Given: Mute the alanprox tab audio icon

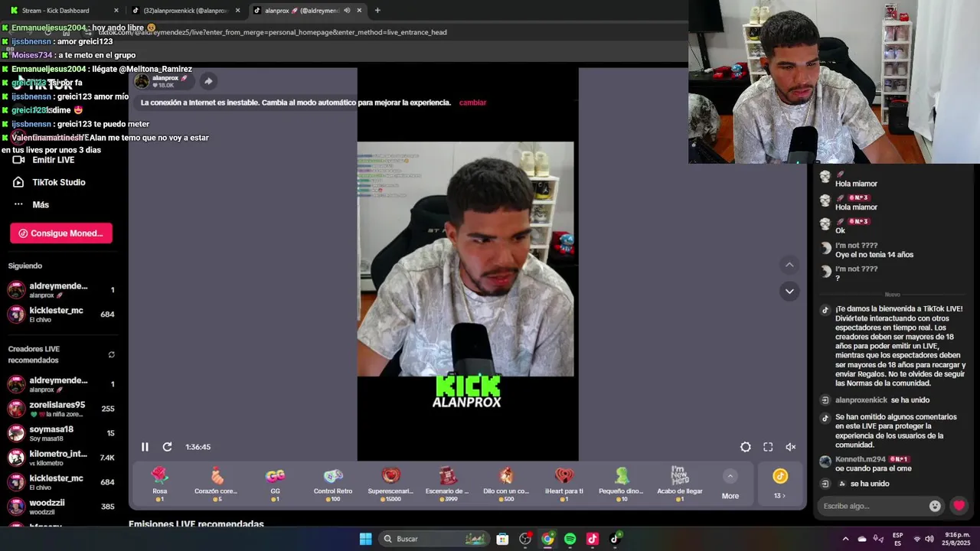Looking at the screenshot, I should point(347,11).
